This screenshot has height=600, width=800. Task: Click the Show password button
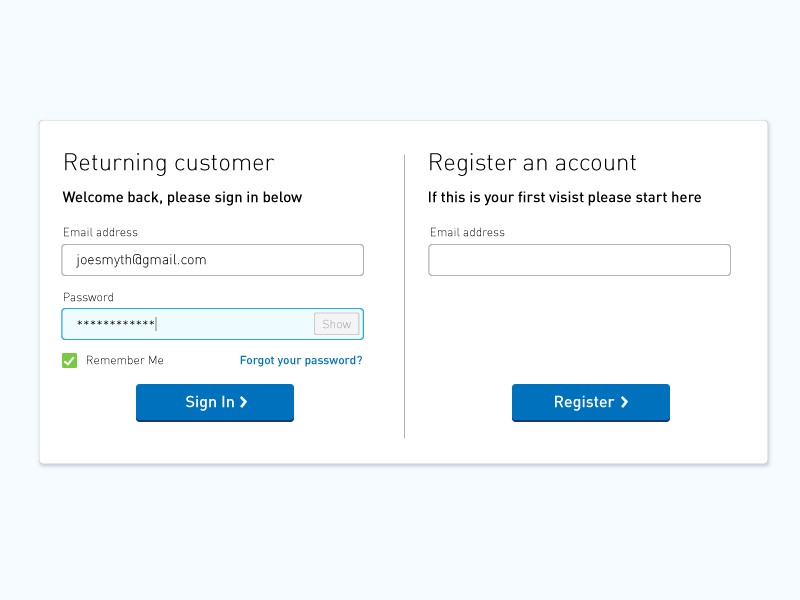pos(336,324)
